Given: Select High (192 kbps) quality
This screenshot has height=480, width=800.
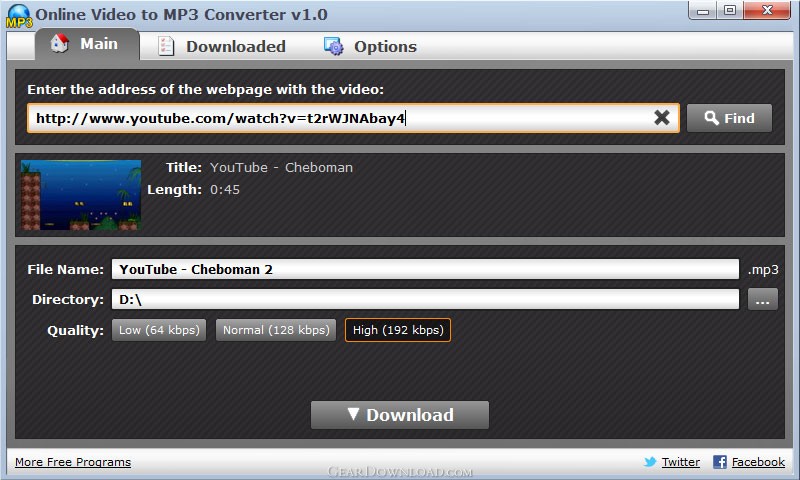Looking at the screenshot, I should 398,330.
